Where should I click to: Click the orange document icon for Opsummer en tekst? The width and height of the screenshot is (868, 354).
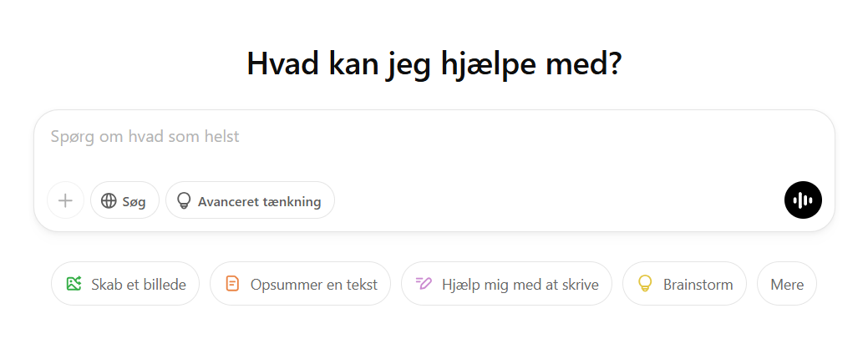point(232,284)
